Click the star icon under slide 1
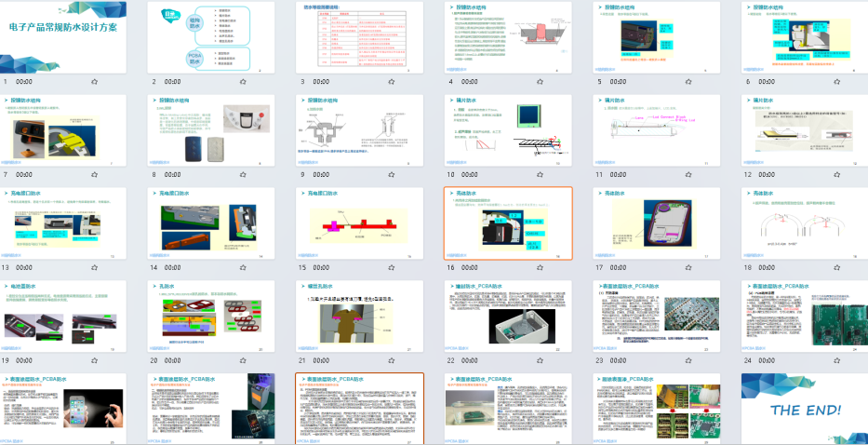Screen dimensions: 868x445 (x=95, y=82)
